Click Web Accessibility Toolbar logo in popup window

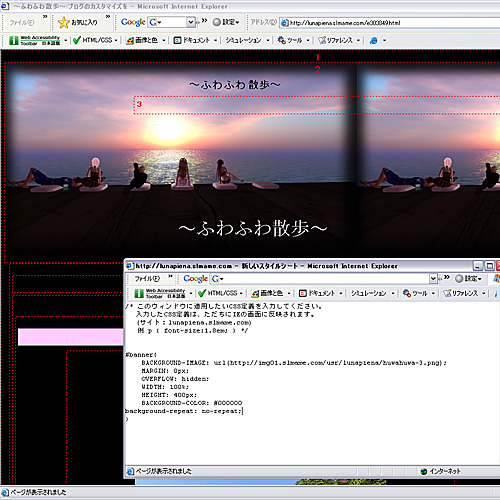pos(160,293)
